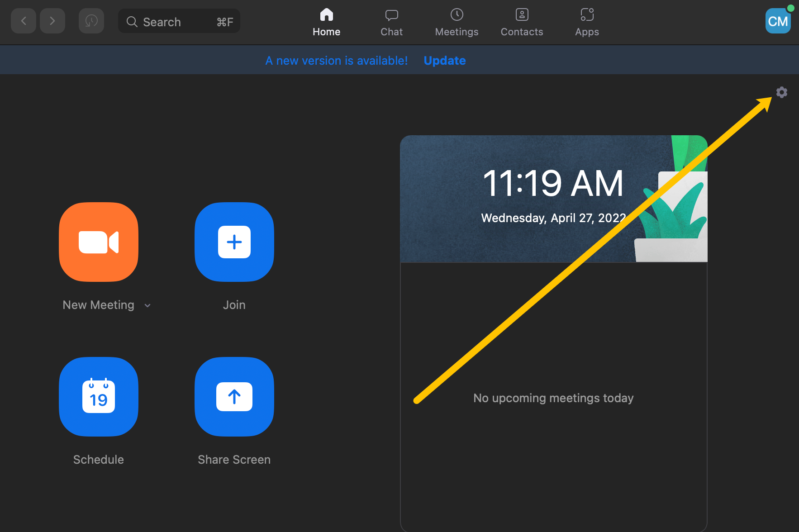
Task: Click the 'A new version is available!' message
Action: tap(337, 61)
